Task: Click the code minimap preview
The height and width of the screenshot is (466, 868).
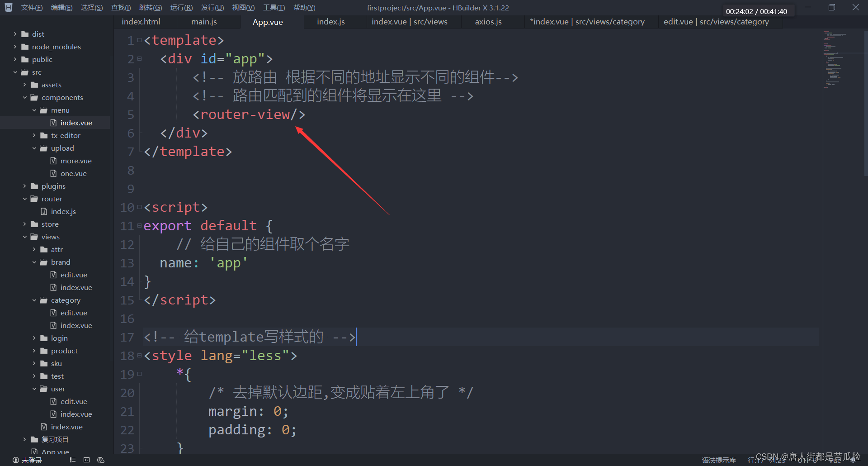Action: pyautogui.click(x=834, y=60)
